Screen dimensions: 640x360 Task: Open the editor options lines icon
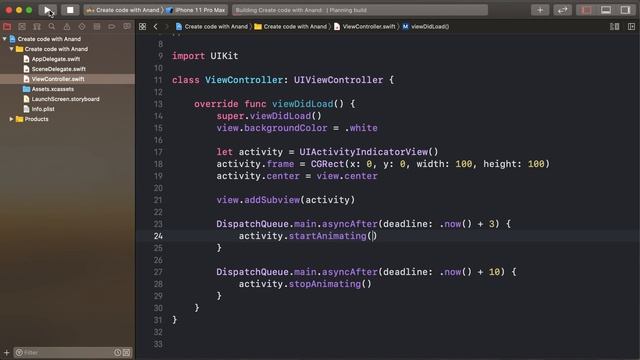point(614,27)
